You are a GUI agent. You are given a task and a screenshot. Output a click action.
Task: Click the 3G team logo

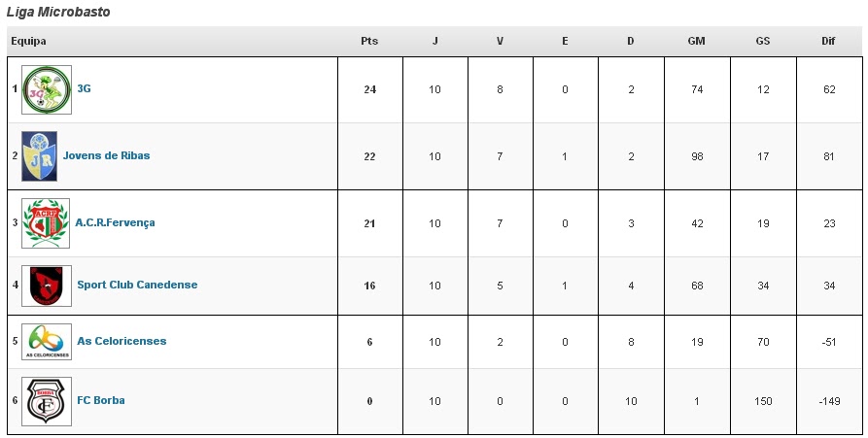[x=47, y=89]
